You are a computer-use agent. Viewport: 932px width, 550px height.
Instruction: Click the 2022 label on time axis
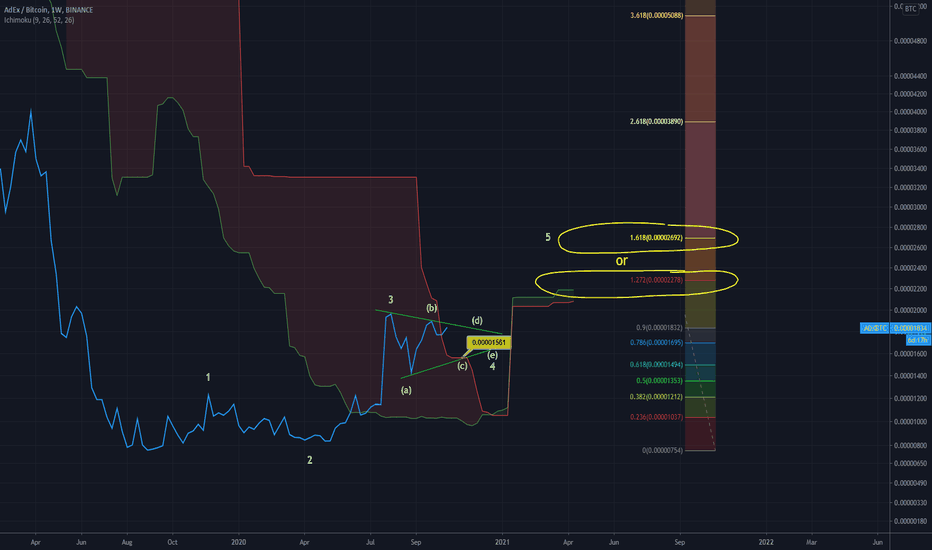tap(766, 542)
